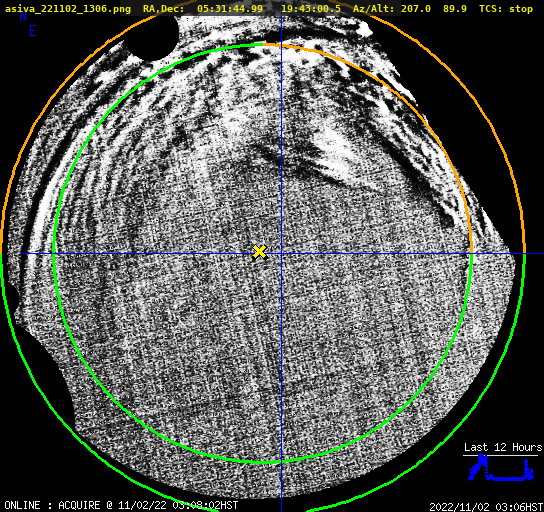Click the asiva_221102_1306.png filename text
Image resolution: width=544 pixels, height=512 pixels.
pos(68,9)
